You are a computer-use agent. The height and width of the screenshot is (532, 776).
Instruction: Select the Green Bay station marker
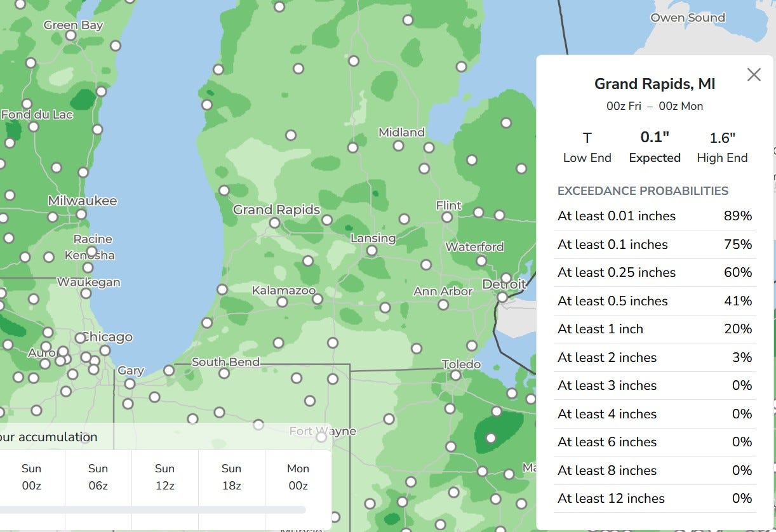[x=71, y=36]
